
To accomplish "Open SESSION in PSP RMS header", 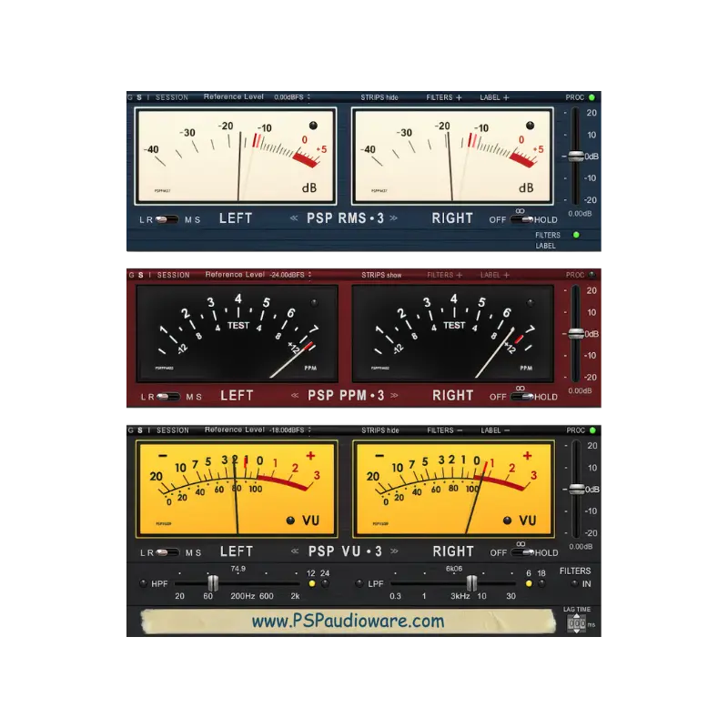I will point(172,97).
